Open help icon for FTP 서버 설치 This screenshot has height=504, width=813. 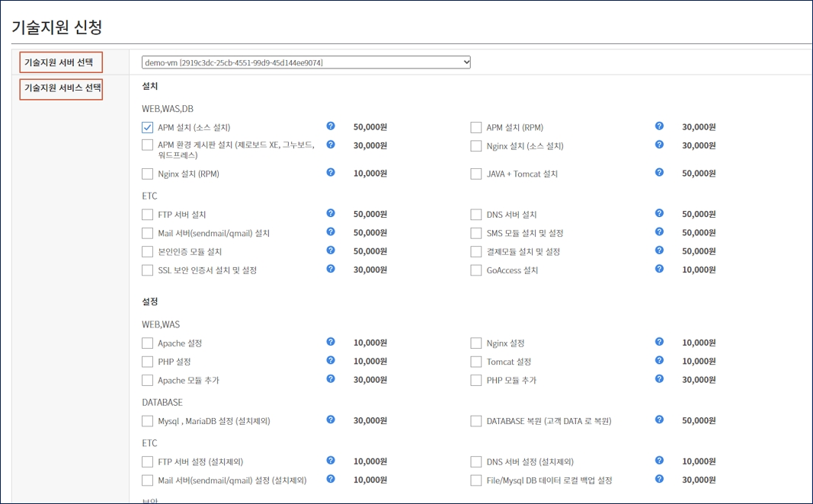coord(331,214)
